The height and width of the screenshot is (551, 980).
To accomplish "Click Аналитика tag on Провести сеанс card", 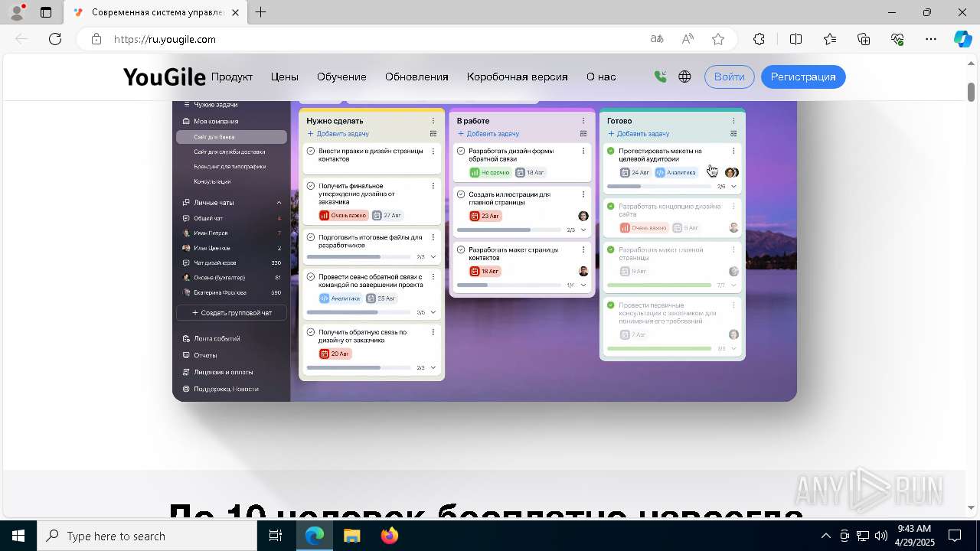I will pyautogui.click(x=341, y=298).
